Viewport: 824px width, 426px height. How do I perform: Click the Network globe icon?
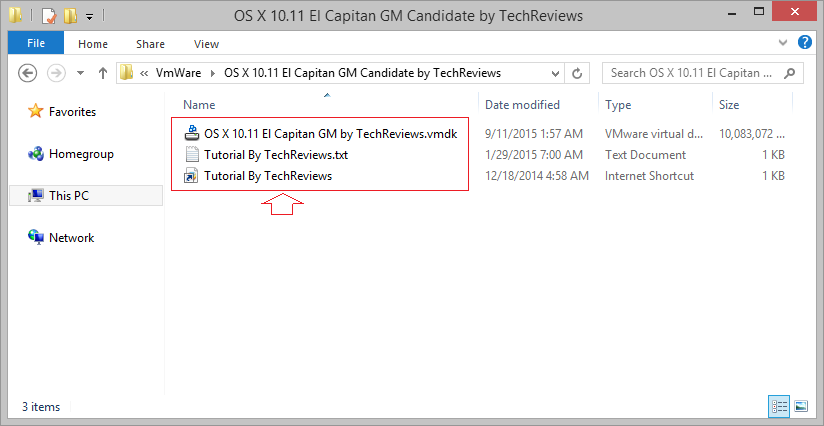[x=36, y=237]
